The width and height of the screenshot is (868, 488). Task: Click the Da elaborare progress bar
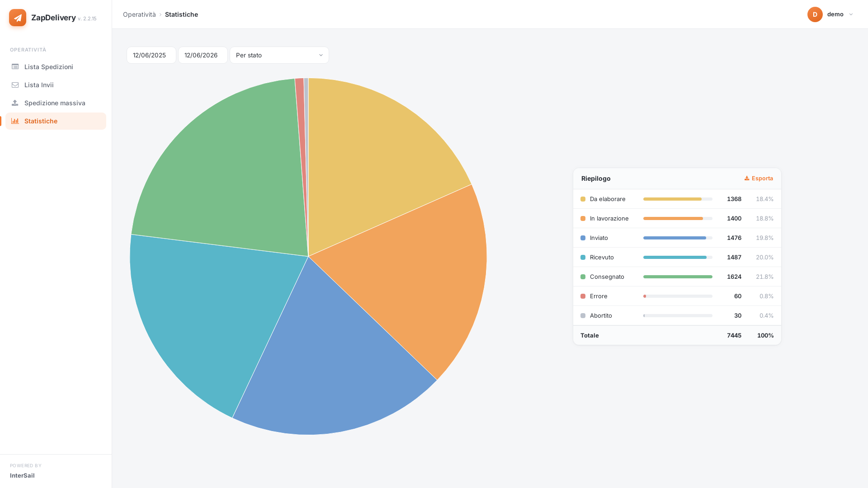(678, 199)
